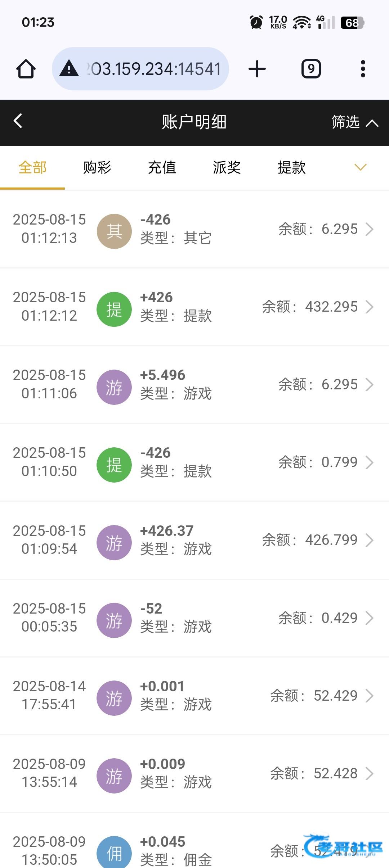The image size is (389, 868).
Task: Tap the browser home icon
Action: [26, 69]
